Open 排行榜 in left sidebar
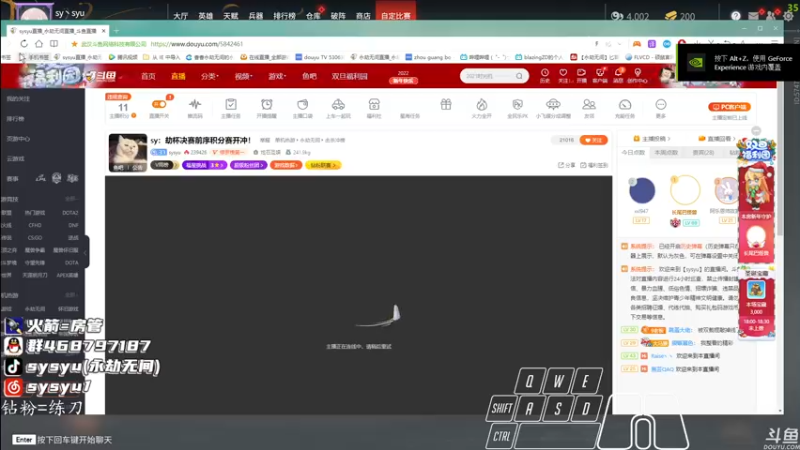The height and width of the screenshot is (450, 800). tap(15, 118)
